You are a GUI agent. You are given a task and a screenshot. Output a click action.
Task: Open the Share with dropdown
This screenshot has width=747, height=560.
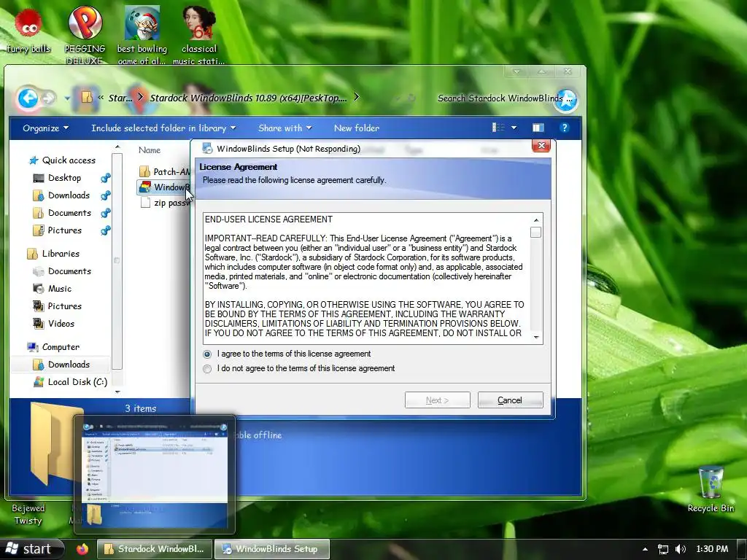(x=285, y=128)
